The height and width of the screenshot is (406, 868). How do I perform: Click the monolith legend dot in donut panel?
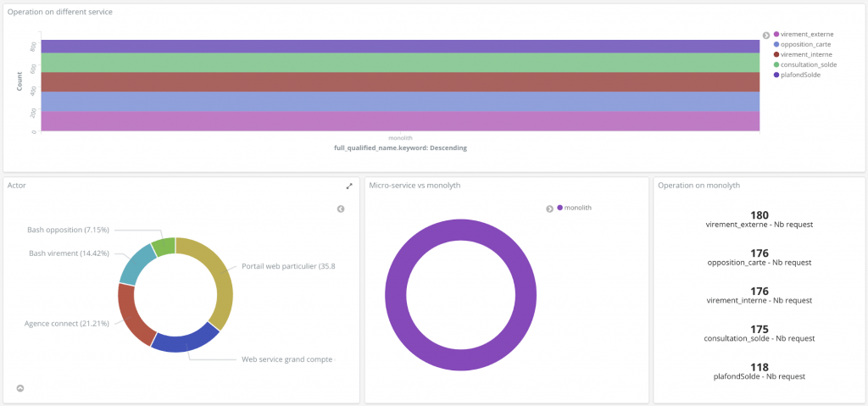tap(559, 208)
